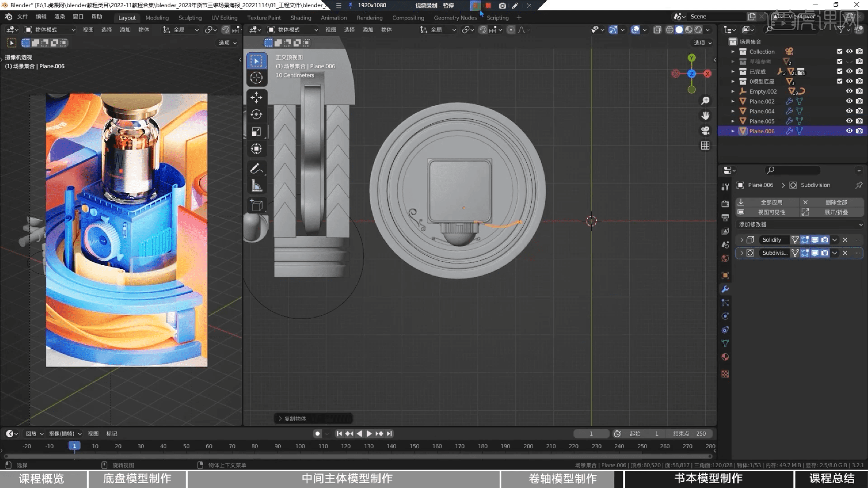Activate the 3D Cursor tool

(256, 78)
